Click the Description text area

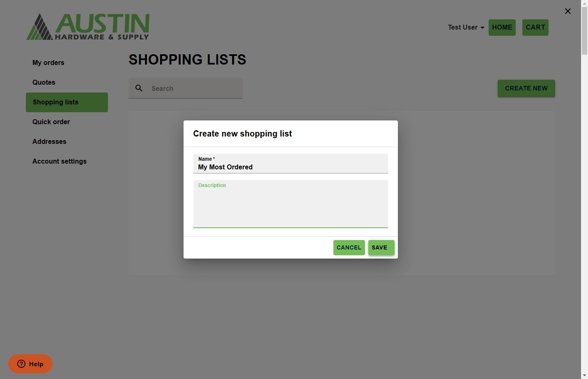pyautogui.click(x=291, y=204)
